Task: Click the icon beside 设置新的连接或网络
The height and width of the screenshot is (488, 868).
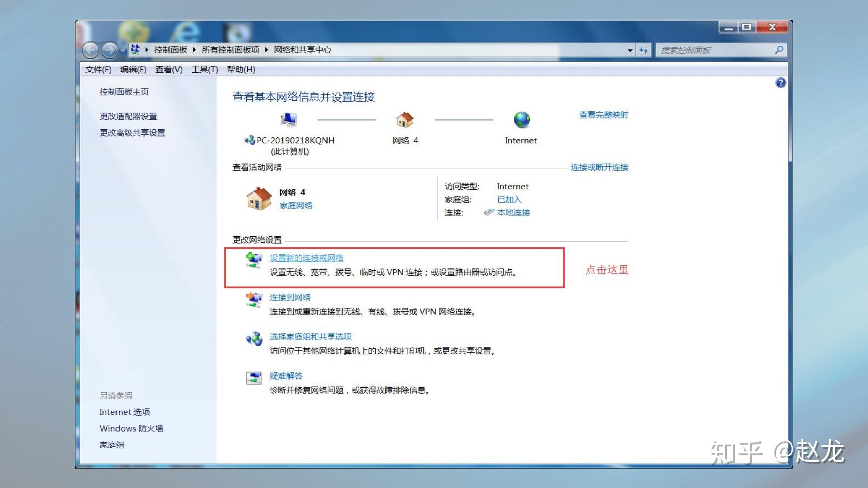Action: click(x=254, y=260)
